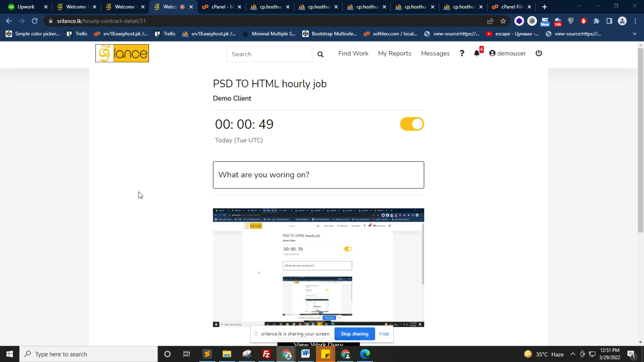Image resolution: width=644 pixels, height=362 pixels.
Task: Expand the hidden bookmarks overflow chevron
Action: pos(635,34)
